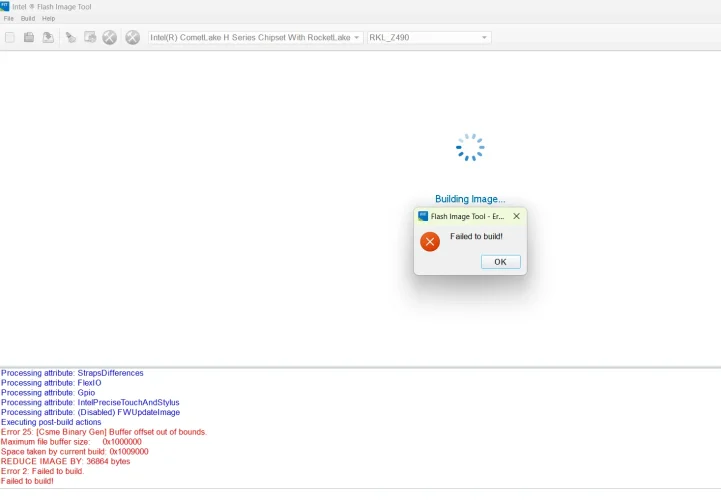
Task: Click 'Maximum file buffer size' log line
Action: pos(71,442)
